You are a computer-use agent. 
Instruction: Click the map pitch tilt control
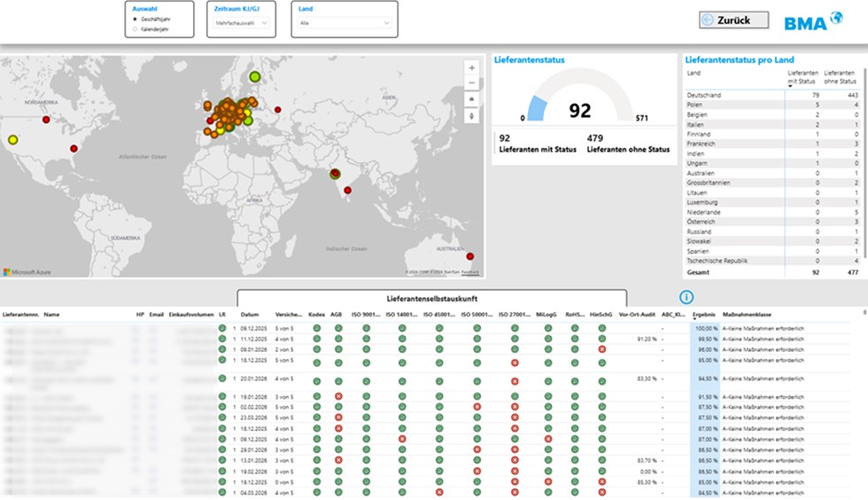point(471,98)
